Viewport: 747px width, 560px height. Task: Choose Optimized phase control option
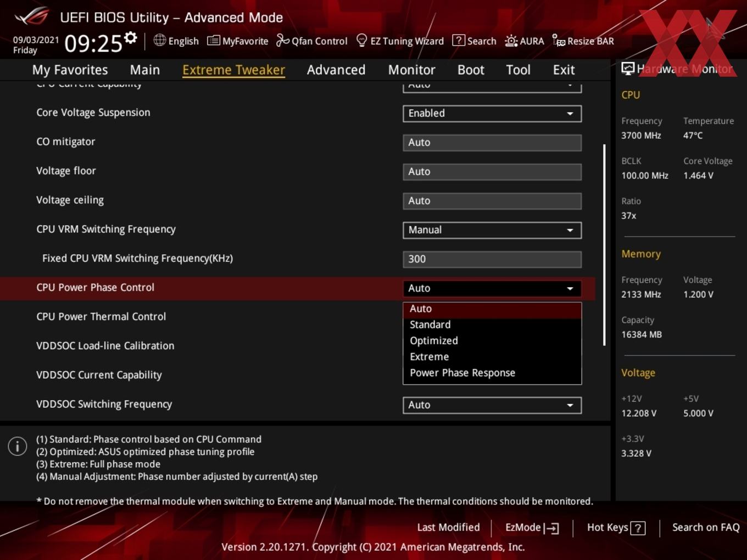[492, 340]
